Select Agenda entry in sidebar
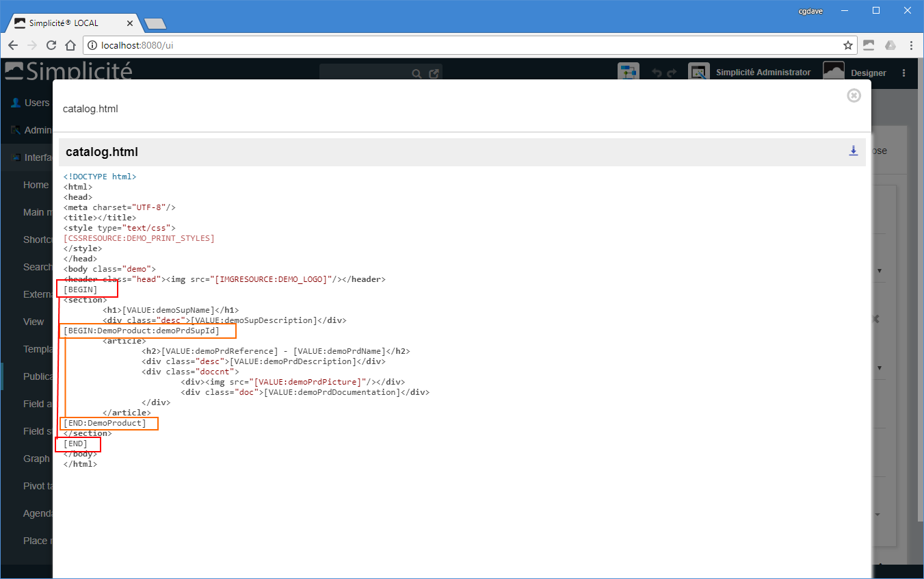 click(37, 513)
